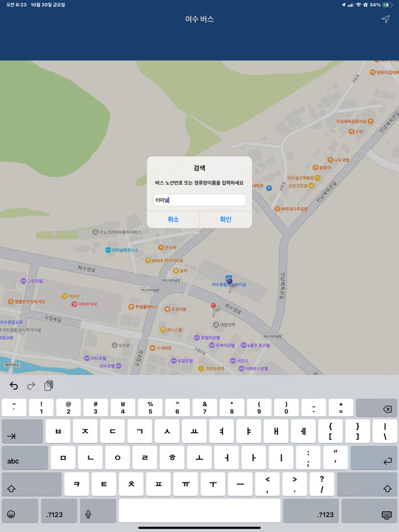Image resolution: width=399 pixels, height=532 pixels.
Task: Open 진남체육공원식당 restaurant marker
Action: pyautogui.click(x=355, y=121)
